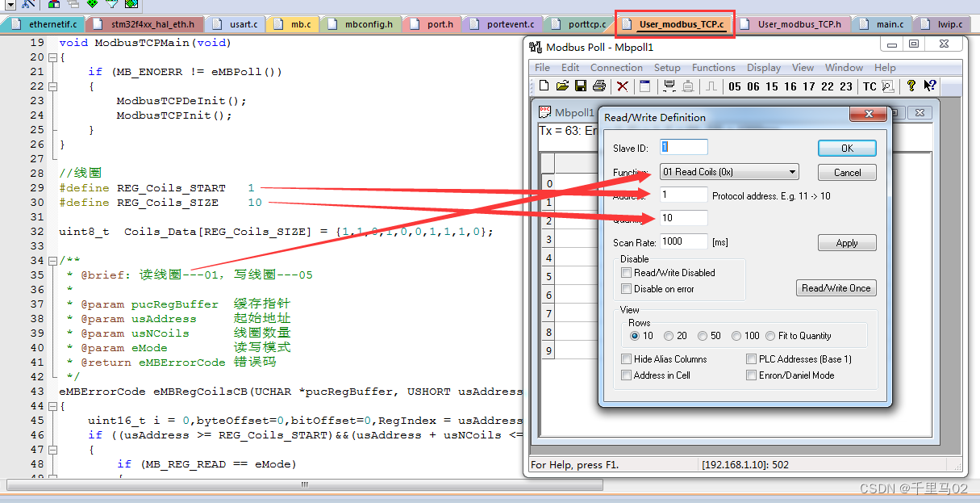Click the Save icon in Modbus Poll toolbar
Viewport: 980px width, 503px height.
pos(582,86)
